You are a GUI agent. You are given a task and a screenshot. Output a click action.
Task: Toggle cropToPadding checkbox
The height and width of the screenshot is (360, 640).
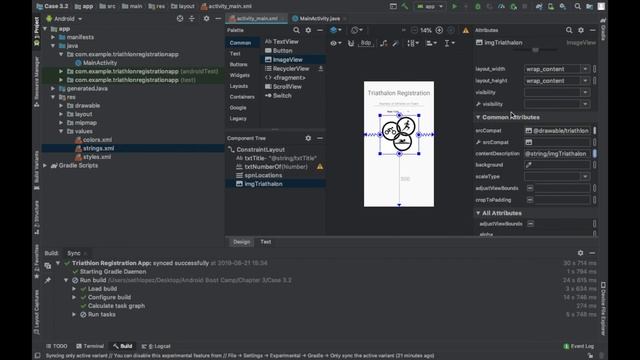(x=530, y=200)
